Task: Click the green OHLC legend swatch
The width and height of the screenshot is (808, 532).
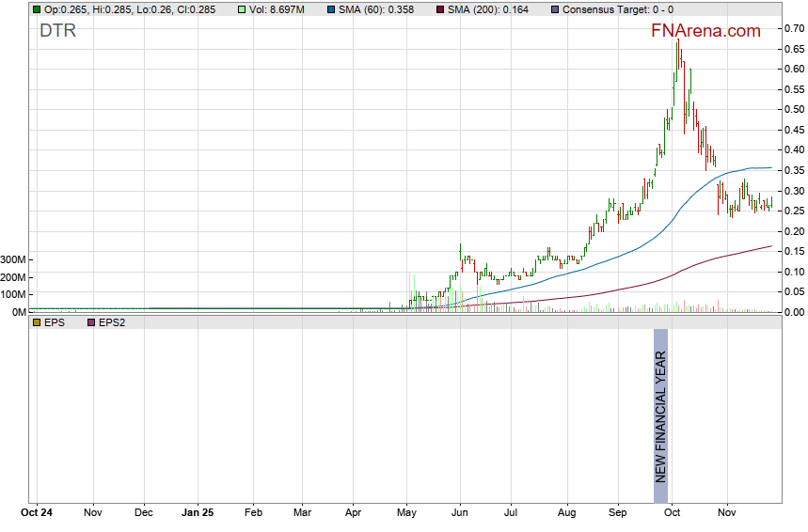Action: pos(36,9)
